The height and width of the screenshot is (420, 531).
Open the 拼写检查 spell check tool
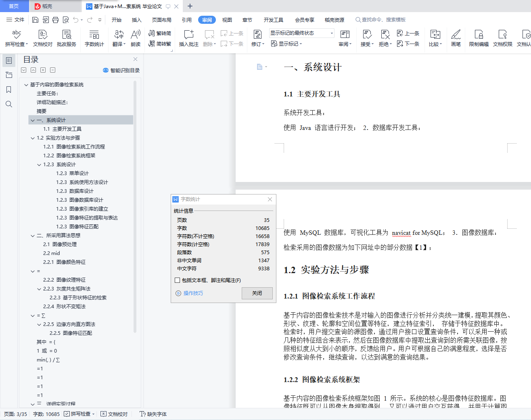pyautogui.click(x=17, y=38)
